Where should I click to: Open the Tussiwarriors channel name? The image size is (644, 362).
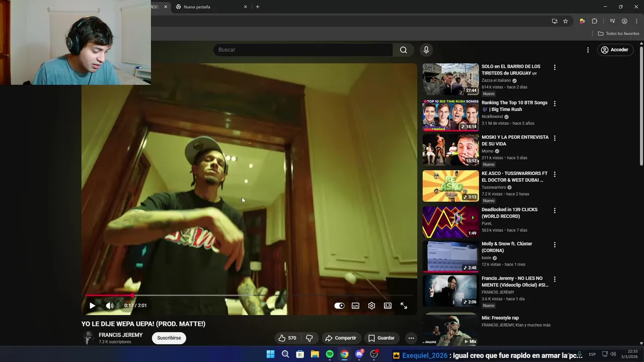[494, 188]
